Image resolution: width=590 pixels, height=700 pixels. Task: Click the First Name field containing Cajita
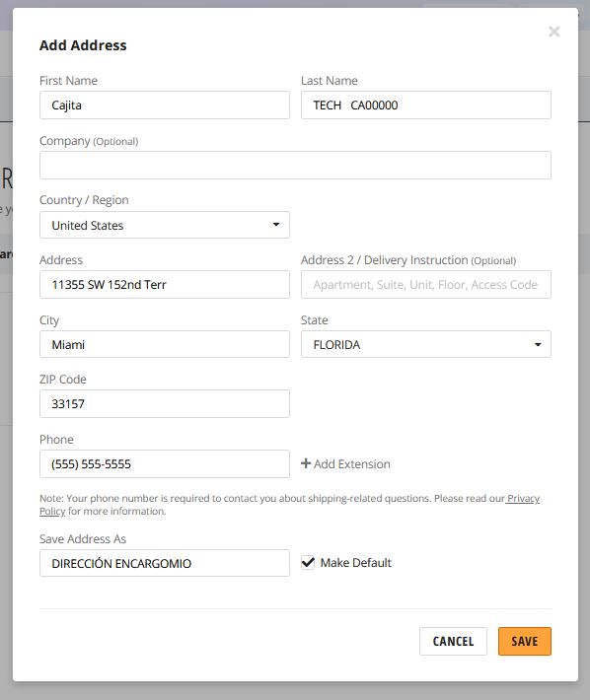[165, 105]
